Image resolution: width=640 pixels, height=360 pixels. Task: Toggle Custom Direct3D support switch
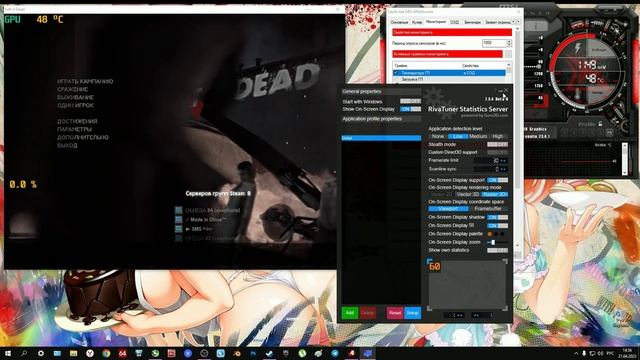[x=498, y=152]
